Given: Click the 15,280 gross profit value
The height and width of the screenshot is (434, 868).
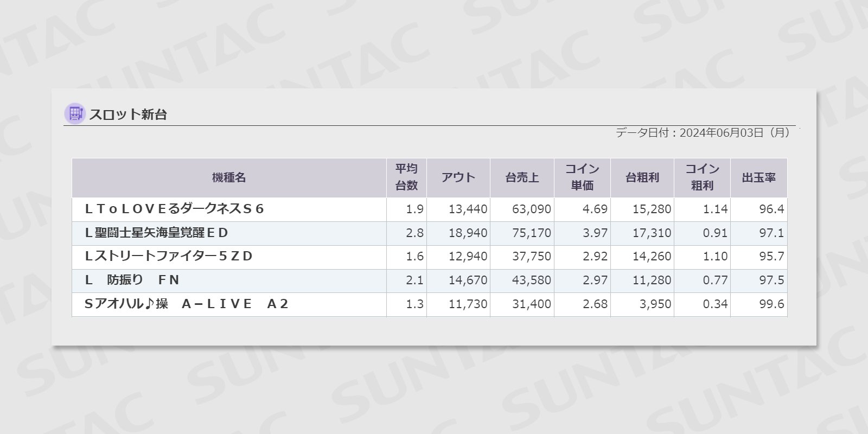Looking at the screenshot, I should click(652, 209).
